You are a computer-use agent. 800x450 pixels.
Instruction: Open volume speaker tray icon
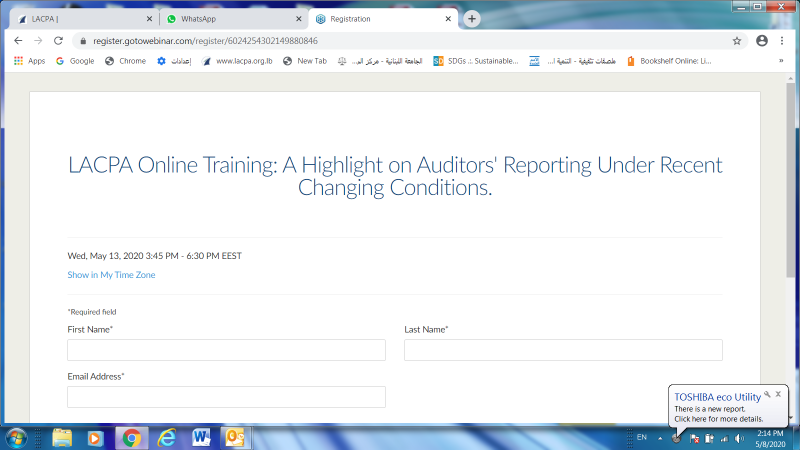739,438
